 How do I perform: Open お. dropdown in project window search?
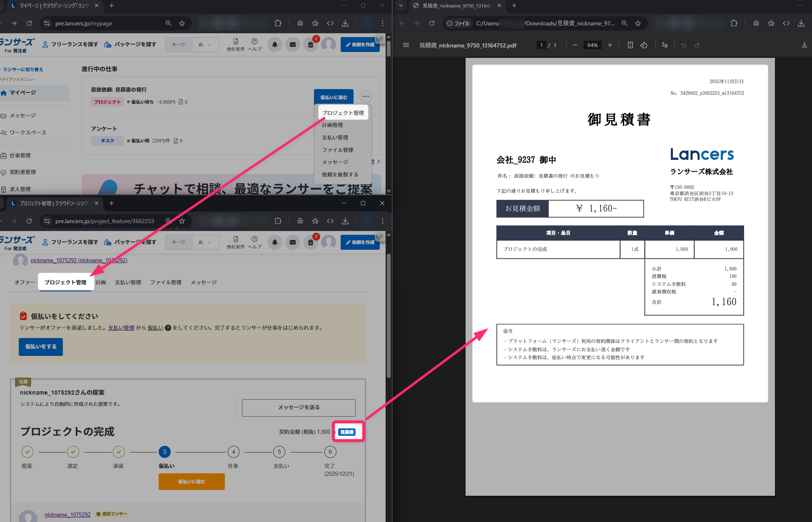tap(205, 242)
